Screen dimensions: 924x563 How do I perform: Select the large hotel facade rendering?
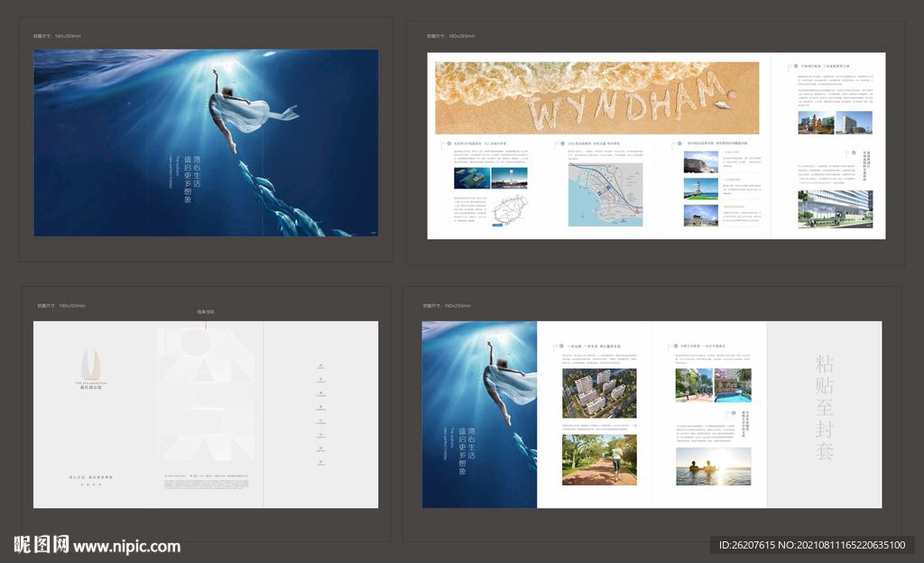pos(835,209)
